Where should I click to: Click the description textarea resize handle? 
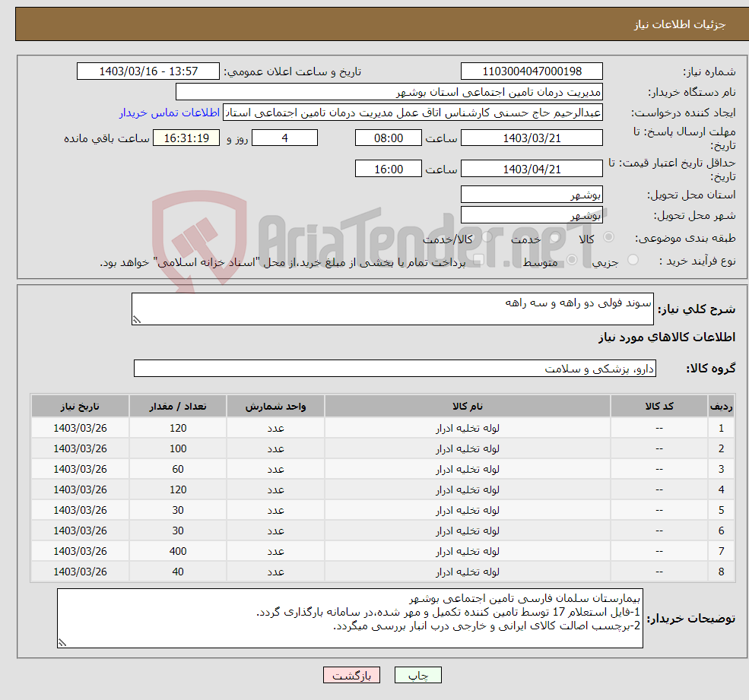coord(137,320)
